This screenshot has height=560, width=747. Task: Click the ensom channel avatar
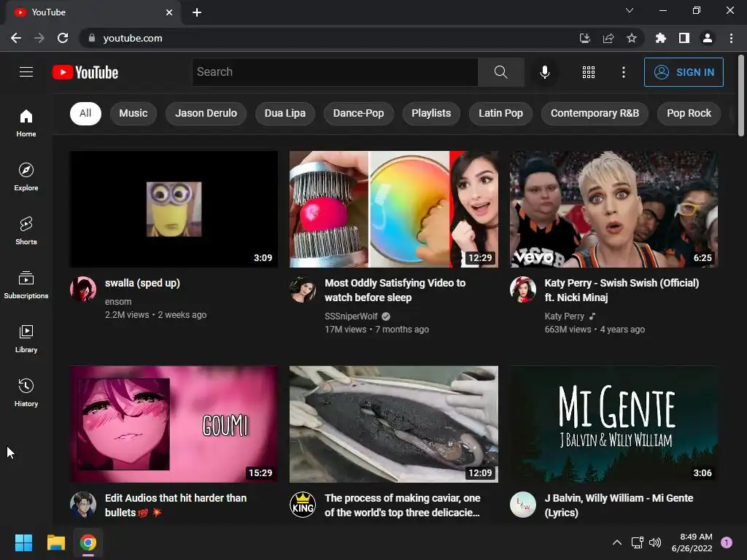coord(83,289)
